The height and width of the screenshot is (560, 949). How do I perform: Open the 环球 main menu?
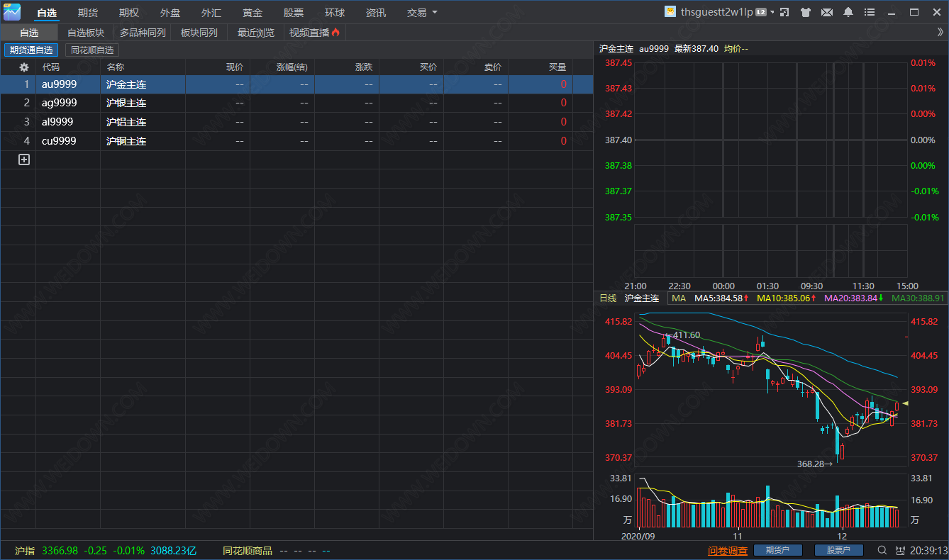(x=335, y=13)
